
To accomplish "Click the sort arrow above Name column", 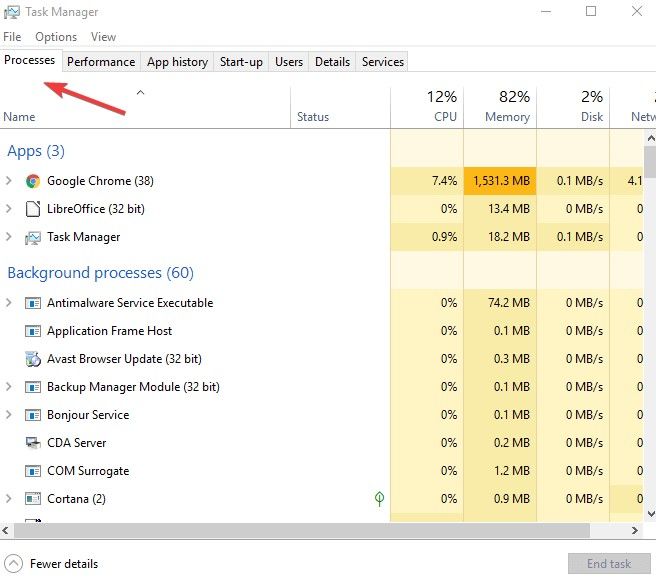I will pyautogui.click(x=141, y=92).
